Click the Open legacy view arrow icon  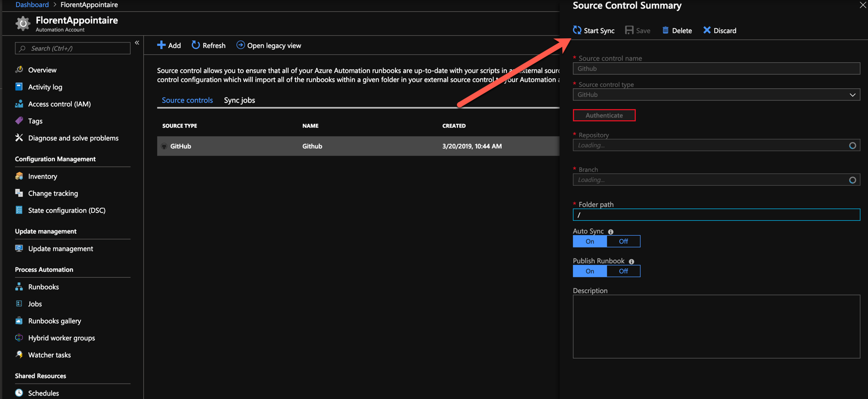[x=241, y=45]
